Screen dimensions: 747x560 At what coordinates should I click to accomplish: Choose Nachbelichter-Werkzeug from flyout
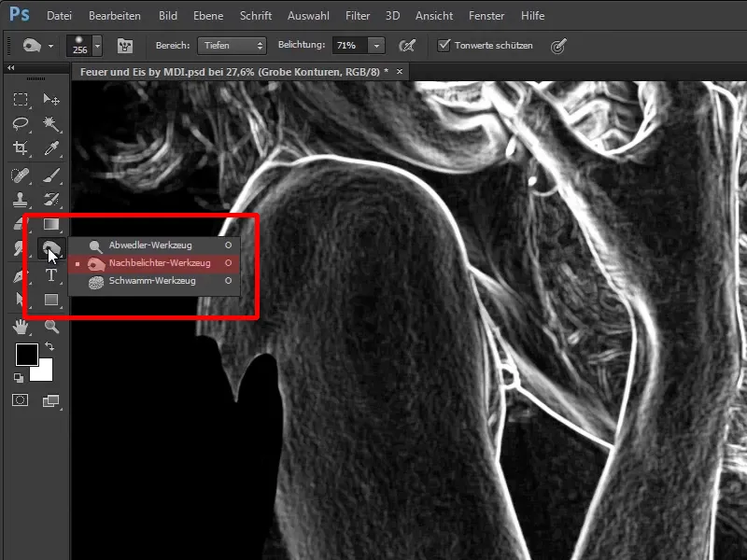coord(154,263)
